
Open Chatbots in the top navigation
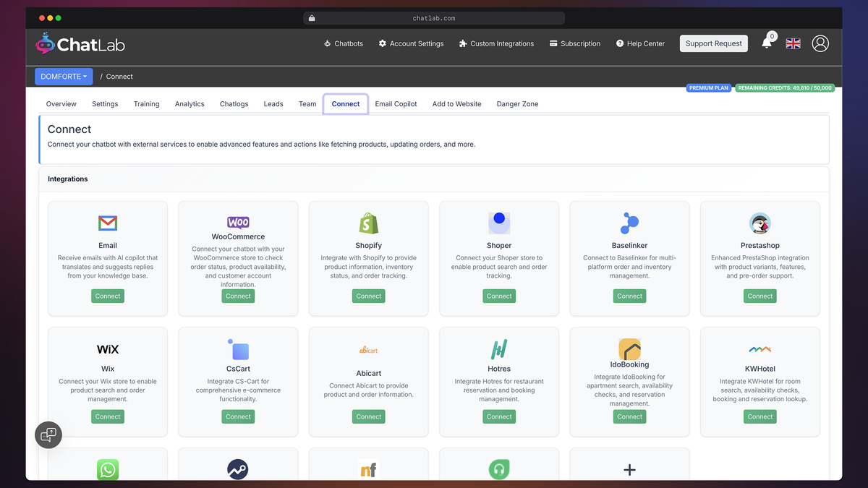pyautogui.click(x=343, y=43)
